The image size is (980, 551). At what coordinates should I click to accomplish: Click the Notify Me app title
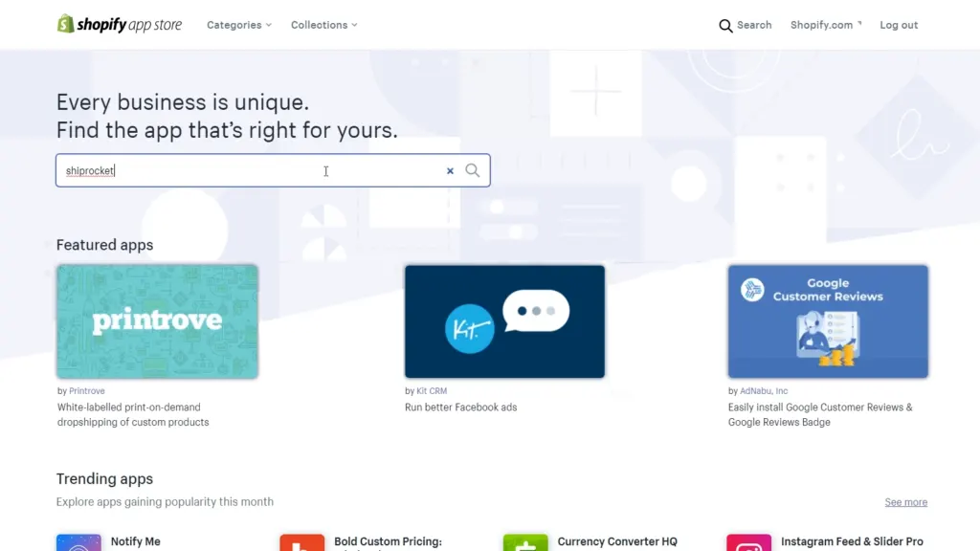[x=136, y=541]
